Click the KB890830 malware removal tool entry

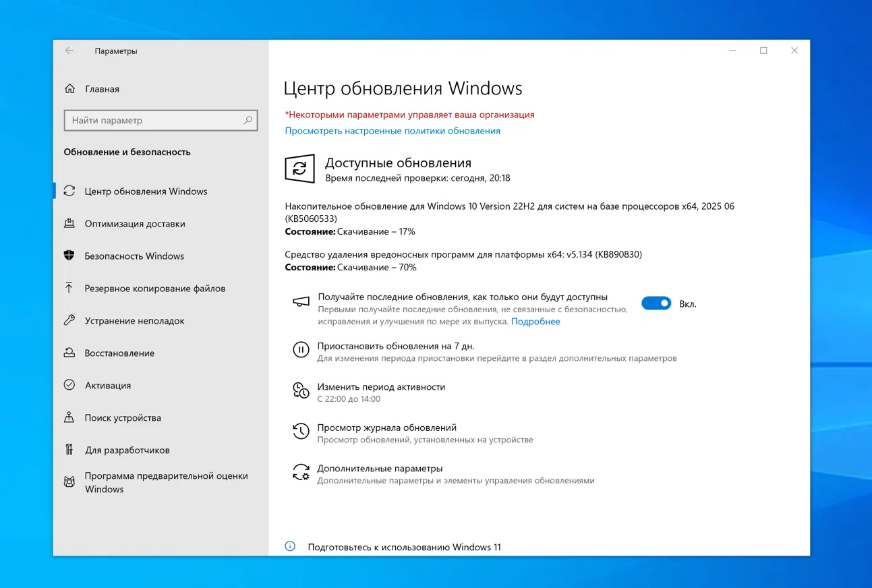tap(463, 254)
